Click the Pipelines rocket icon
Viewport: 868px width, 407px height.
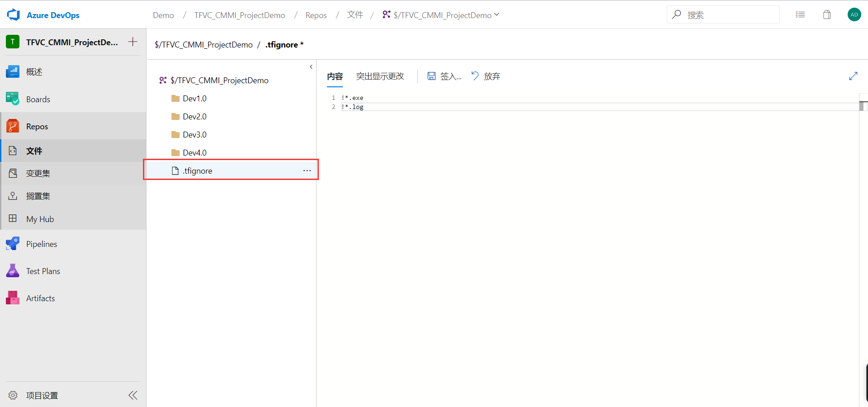click(13, 244)
